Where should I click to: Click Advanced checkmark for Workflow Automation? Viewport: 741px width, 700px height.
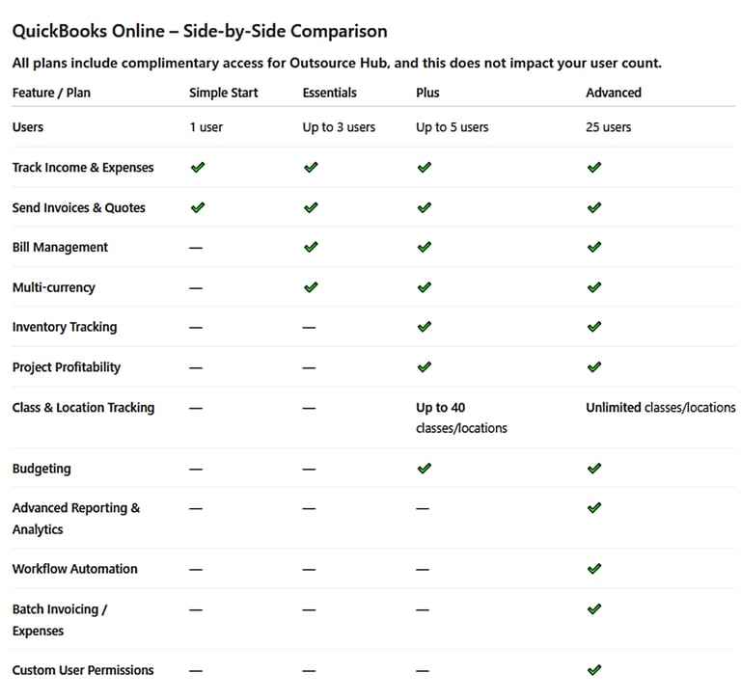point(594,569)
